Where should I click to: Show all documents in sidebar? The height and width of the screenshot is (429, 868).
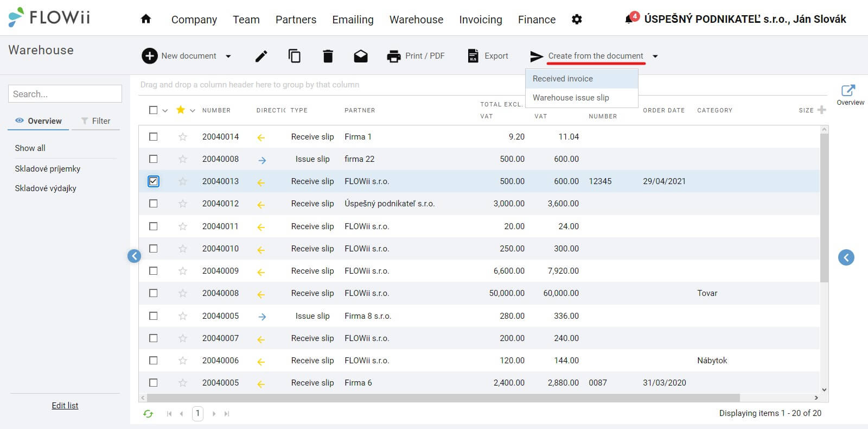(30, 148)
